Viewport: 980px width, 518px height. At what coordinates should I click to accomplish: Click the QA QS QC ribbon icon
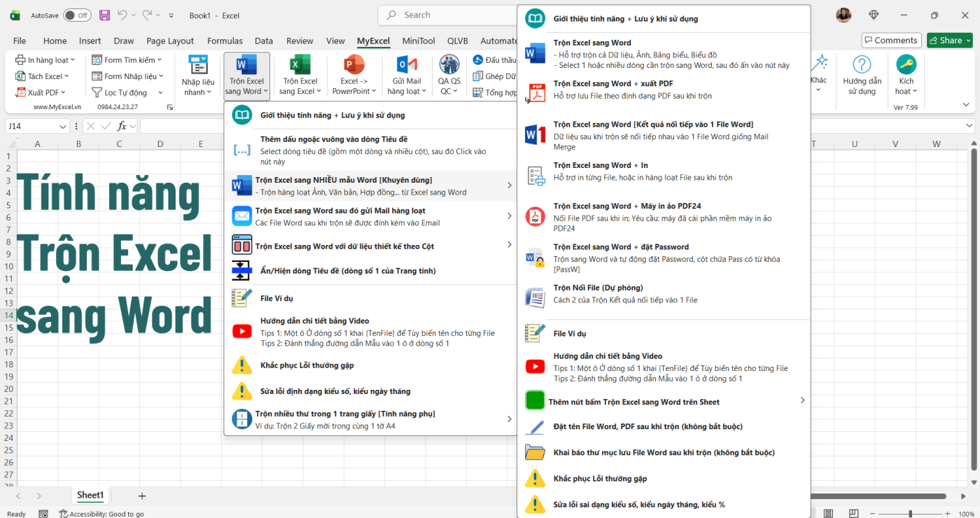449,65
